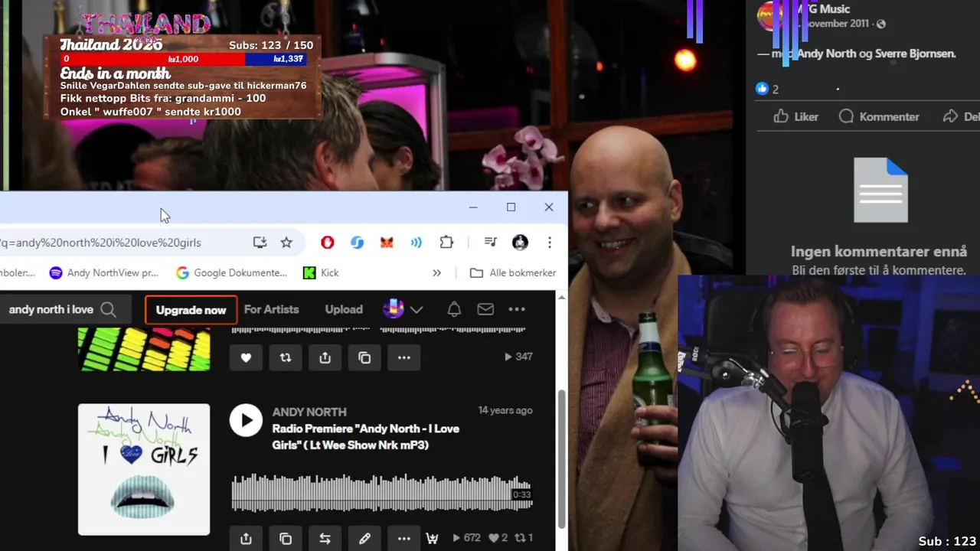Like the track with 347 plays
The image size is (980, 551).
246,357
